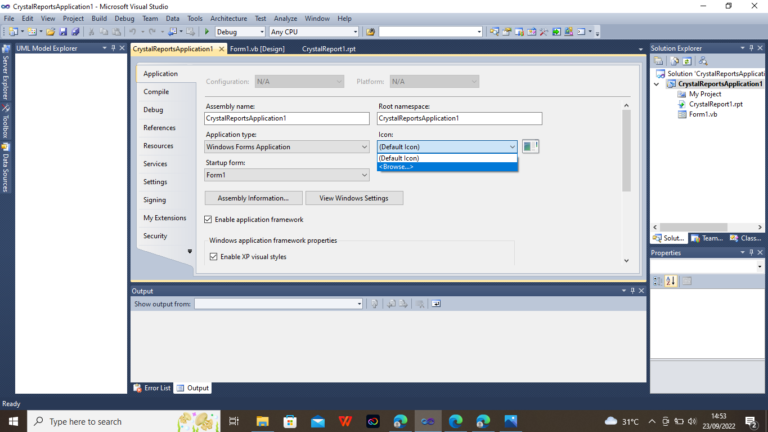Click the Toggle Word Wrap icon in Output

click(436, 304)
